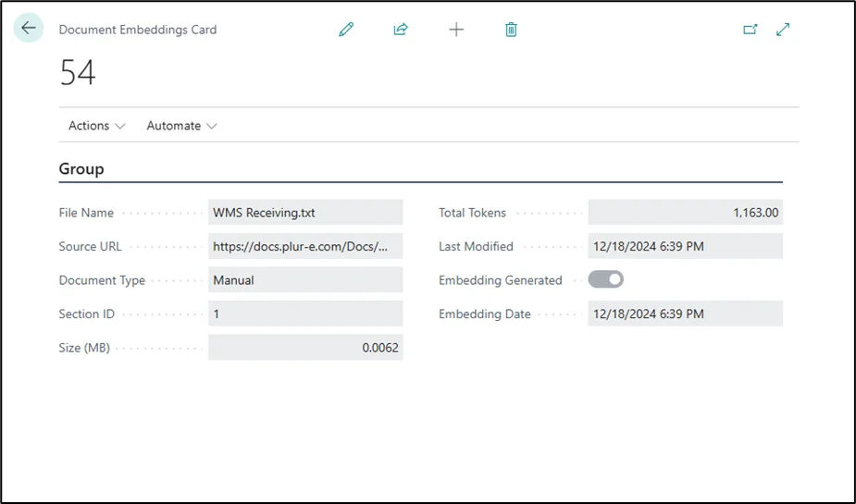The image size is (856, 504).
Task: Click the Size (MB) field
Action: pos(305,348)
